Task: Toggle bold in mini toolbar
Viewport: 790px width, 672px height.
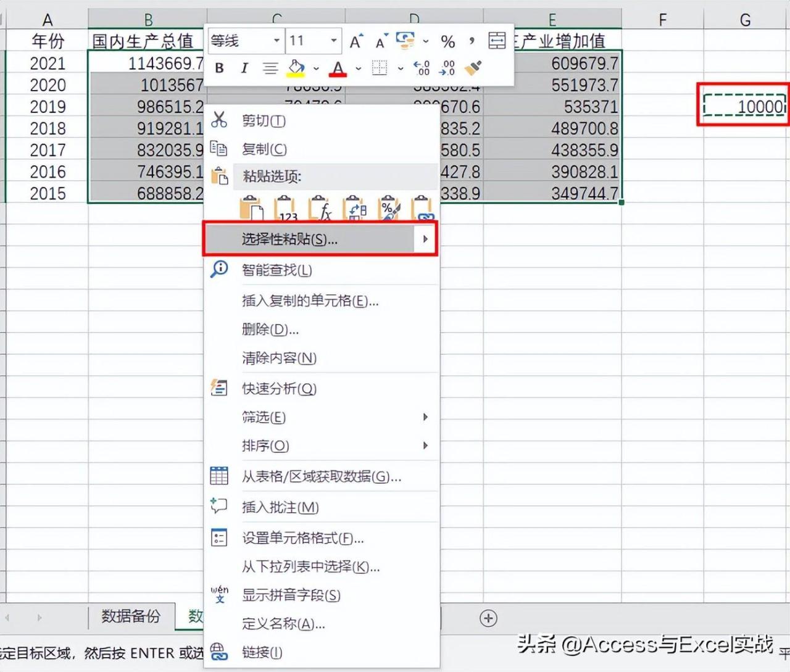Action: point(219,68)
